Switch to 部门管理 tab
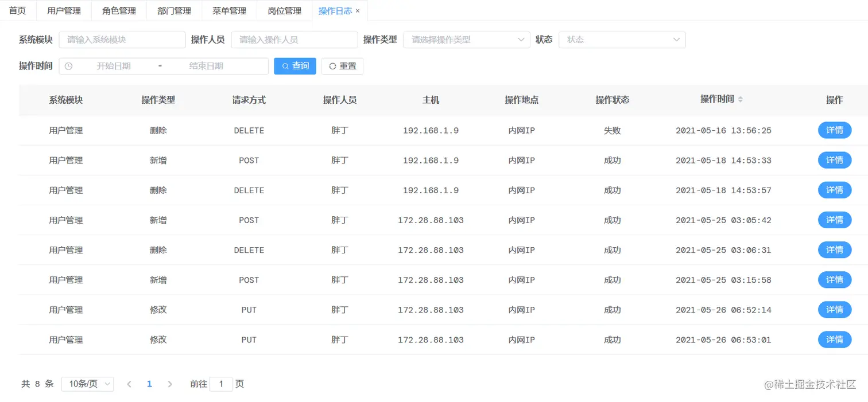The width and height of the screenshot is (868, 402). [x=174, y=11]
